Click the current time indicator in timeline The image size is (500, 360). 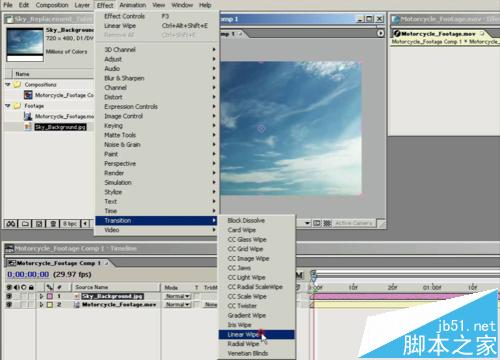point(313,275)
